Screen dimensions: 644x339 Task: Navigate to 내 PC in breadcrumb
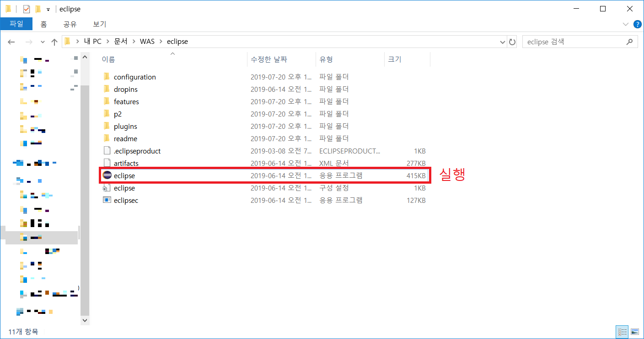(92, 42)
